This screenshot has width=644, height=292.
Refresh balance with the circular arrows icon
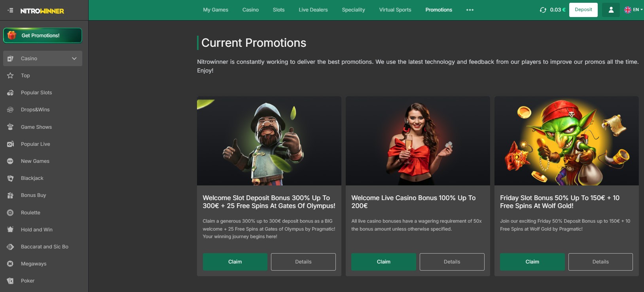pos(543,10)
